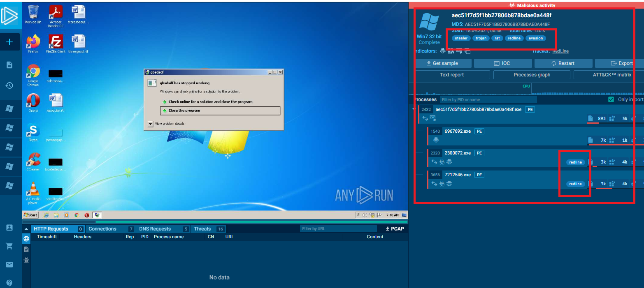This screenshot has width=644, height=288.
Task: Select the bug debug icon in bottom panel
Action: 26,260
